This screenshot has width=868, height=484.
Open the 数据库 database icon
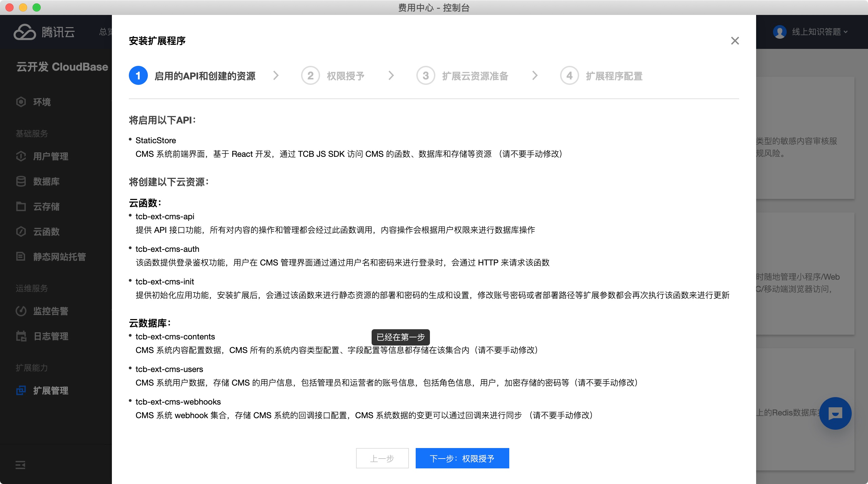click(x=21, y=181)
